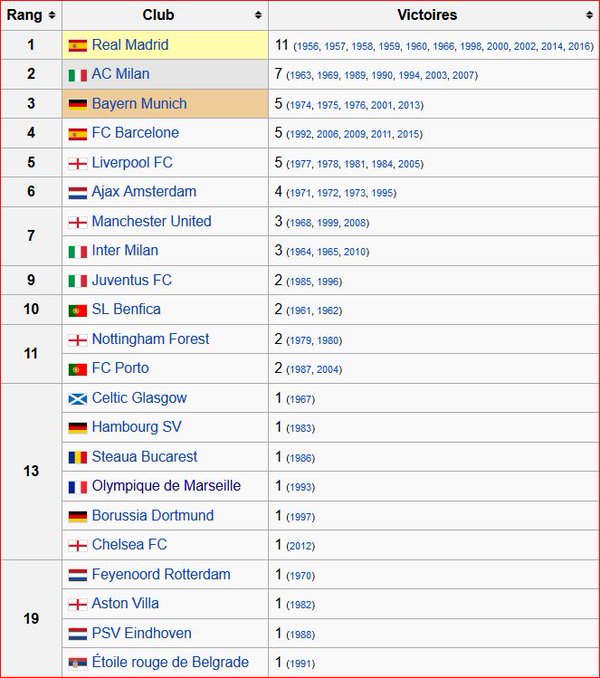This screenshot has height=678, width=600.
Task: Click the Portuguese flag beside SL Benfica
Action: click(x=78, y=310)
